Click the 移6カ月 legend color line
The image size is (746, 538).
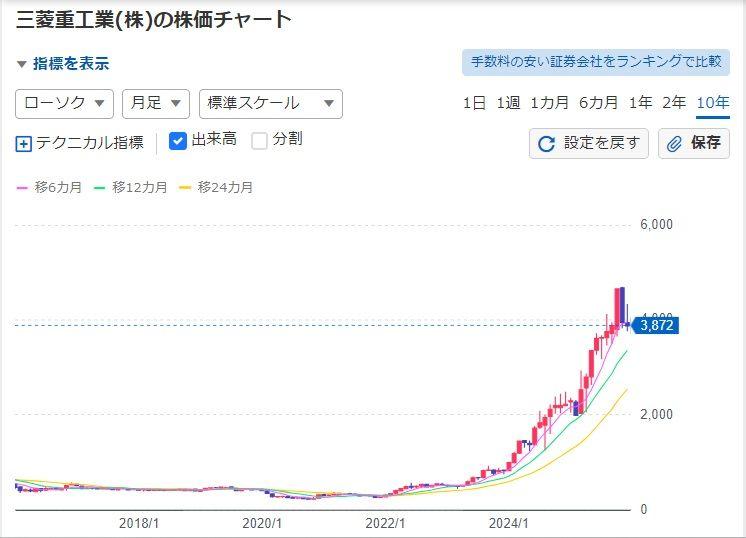pyautogui.click(x=22, y=188)
